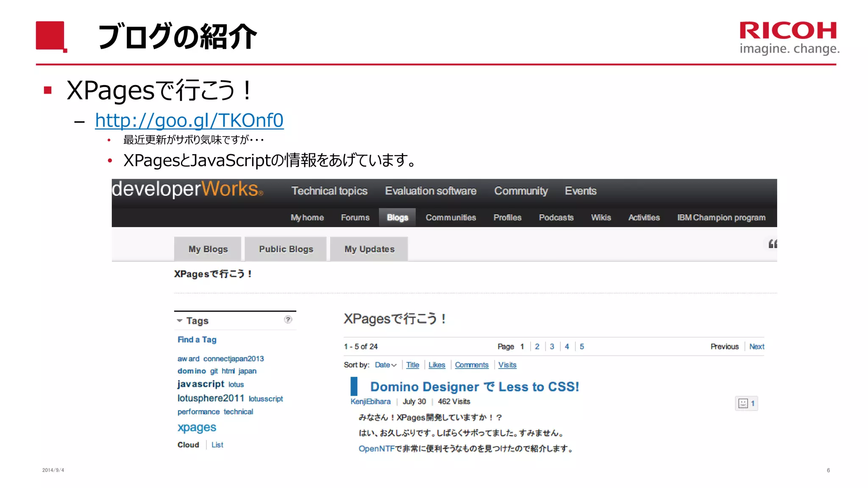Open author KenjiEbihara's profile
868x488 pixels.
click(x=370, y=402)
